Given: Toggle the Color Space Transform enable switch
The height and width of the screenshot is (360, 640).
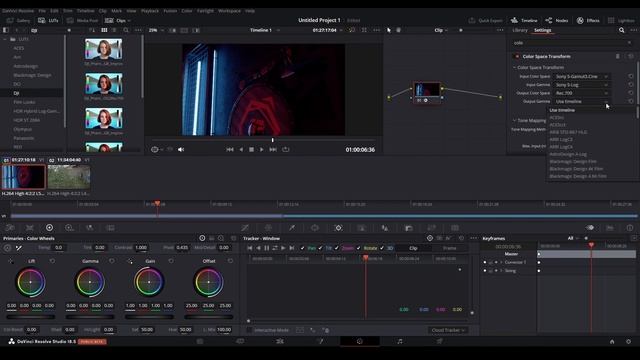Looking at the screenshot, I should [x=517, y=56].
